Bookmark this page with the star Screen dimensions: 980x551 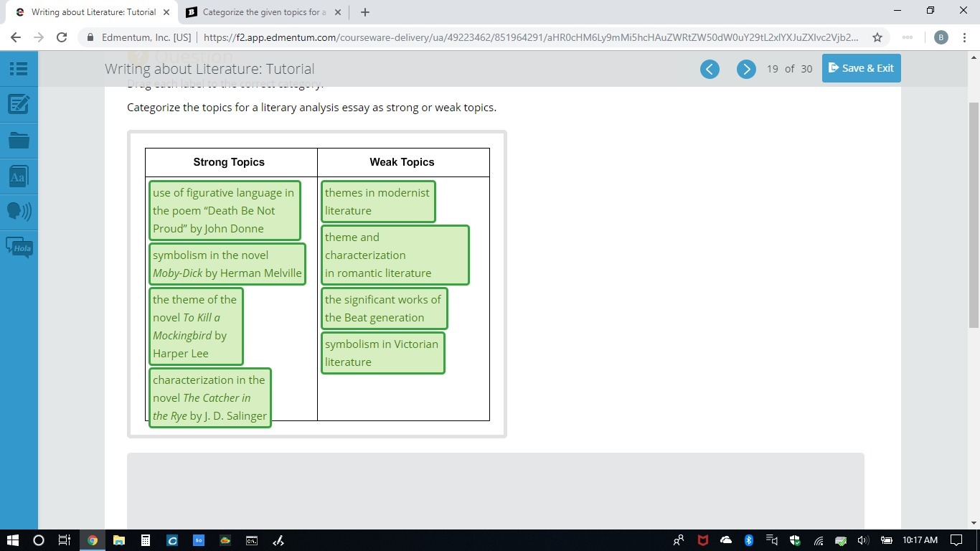[x=877, y=37]
